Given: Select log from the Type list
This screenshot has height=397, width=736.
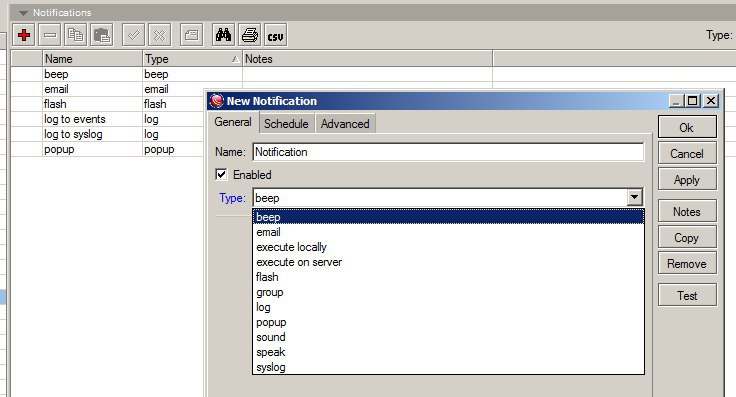Looking at the screenshot, I should (x=448, y=307).
